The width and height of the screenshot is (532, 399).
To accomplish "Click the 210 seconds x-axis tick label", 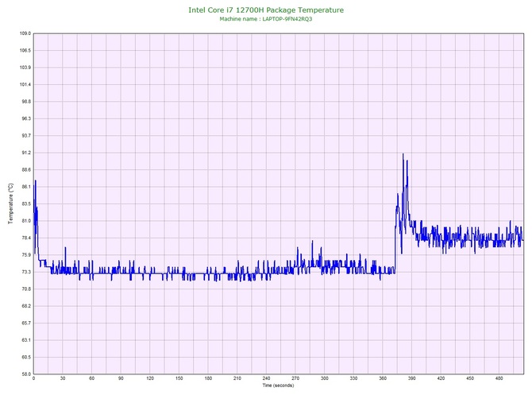I will click(237, 378).
